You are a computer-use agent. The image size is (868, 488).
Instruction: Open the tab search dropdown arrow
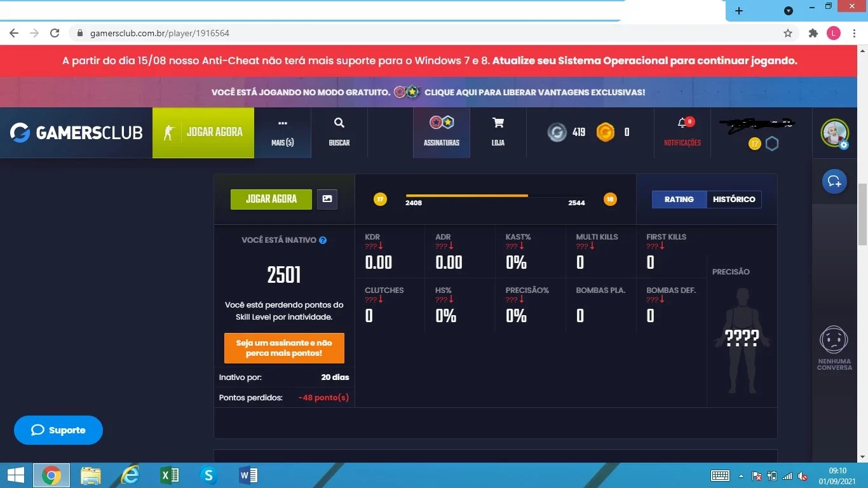click(789, 11)
